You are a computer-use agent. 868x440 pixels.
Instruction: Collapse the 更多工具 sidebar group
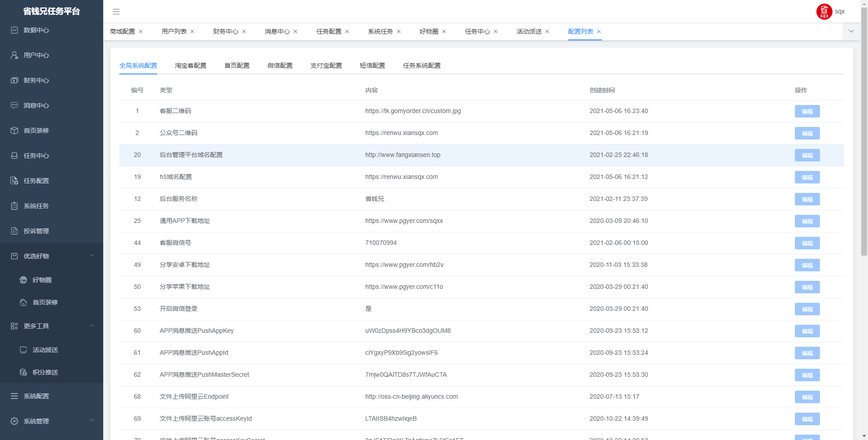tap(92, 326)
